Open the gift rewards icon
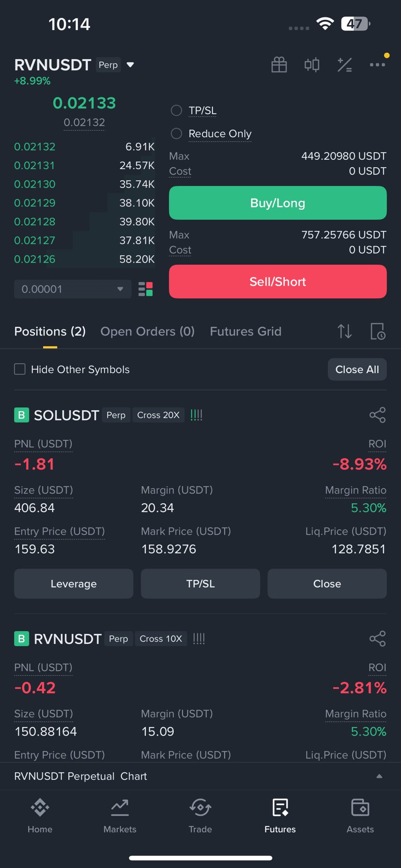Screen dimensions: 401x868 click(279, 65)
